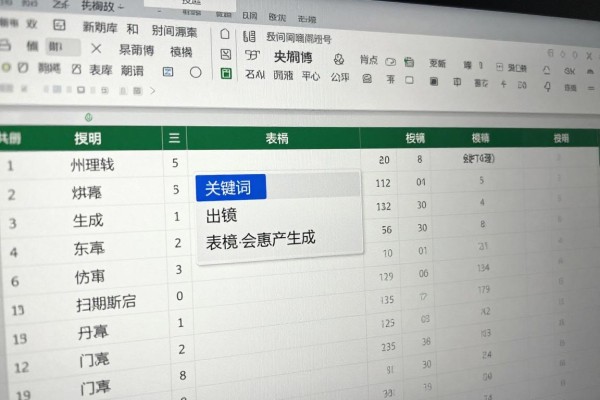Select the cell showing 179

click(484, 289)
